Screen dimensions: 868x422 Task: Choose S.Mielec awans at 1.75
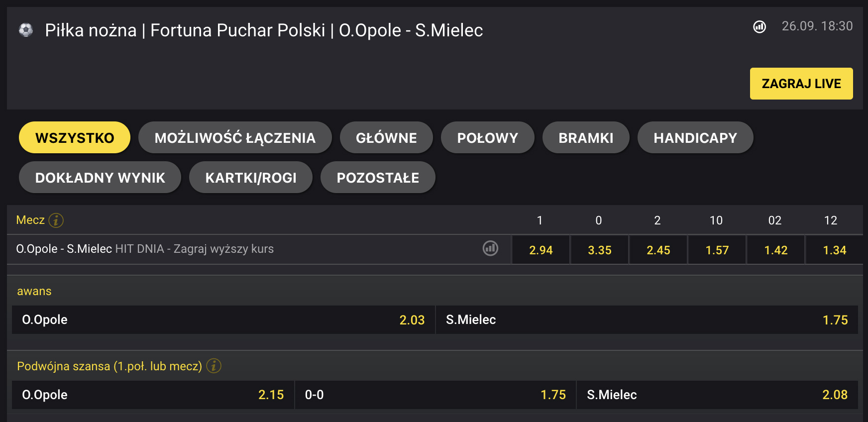647,320
